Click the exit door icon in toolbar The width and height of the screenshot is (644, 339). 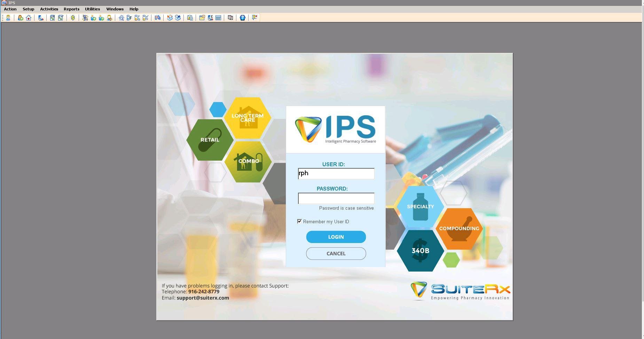click(254, 18)
